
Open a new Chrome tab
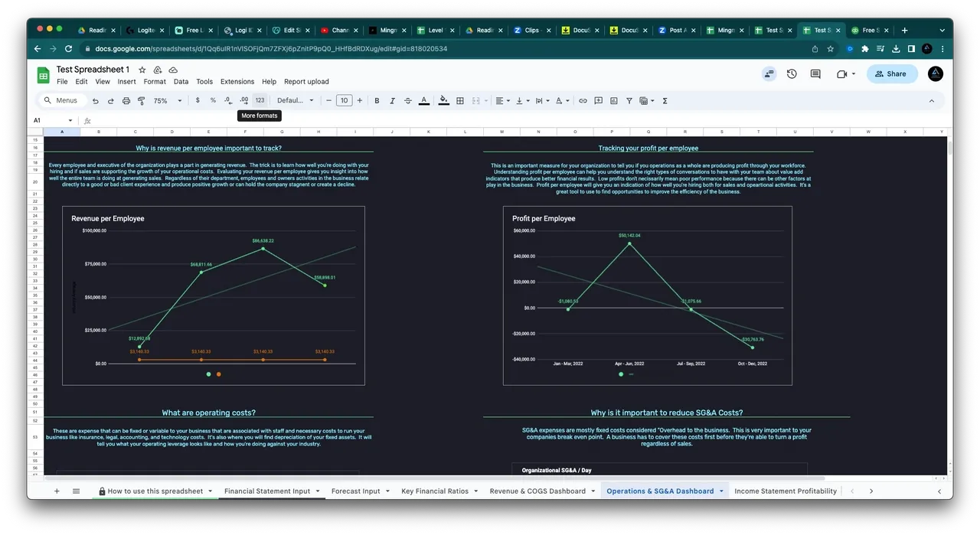point(904,31)
